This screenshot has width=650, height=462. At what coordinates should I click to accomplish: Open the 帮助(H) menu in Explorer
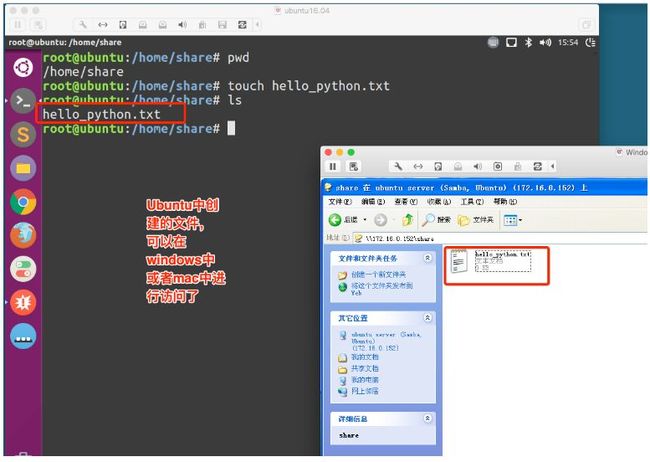(x=505, y=202)
